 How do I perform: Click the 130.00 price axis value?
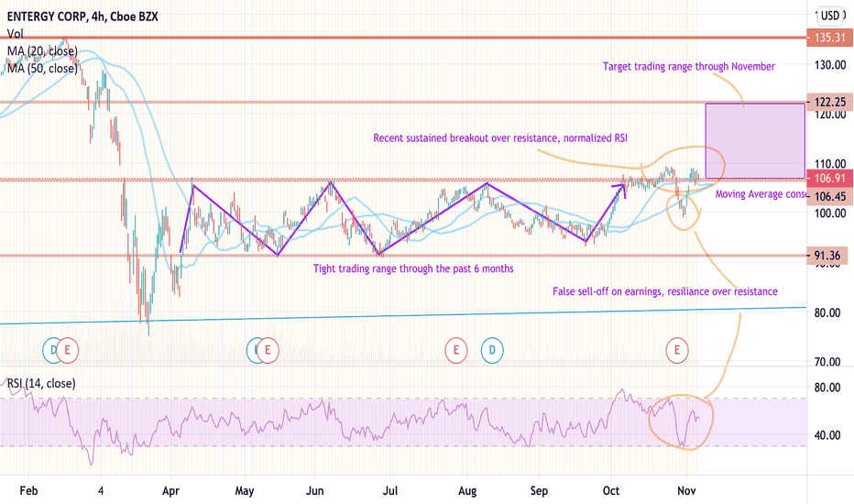[x=830, y=65]
